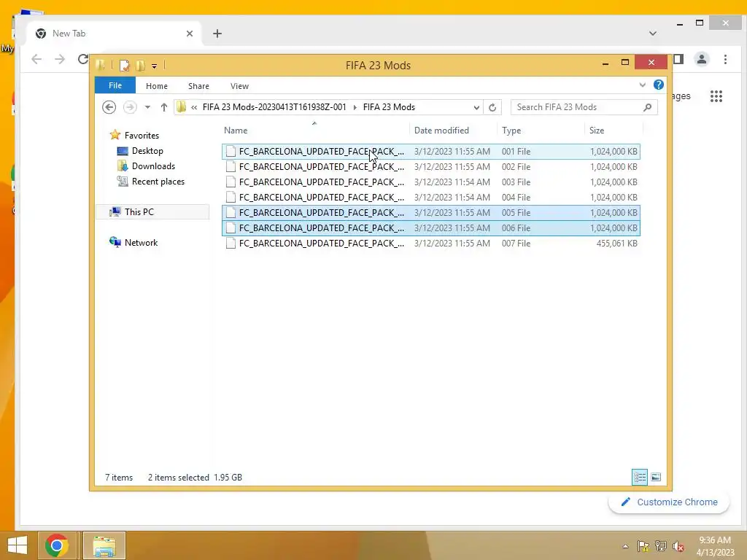Image resolution: width=747 pixels, height=560 pixels.
Task: Switch to large thumbnails view icon
Action: [656, 477]
